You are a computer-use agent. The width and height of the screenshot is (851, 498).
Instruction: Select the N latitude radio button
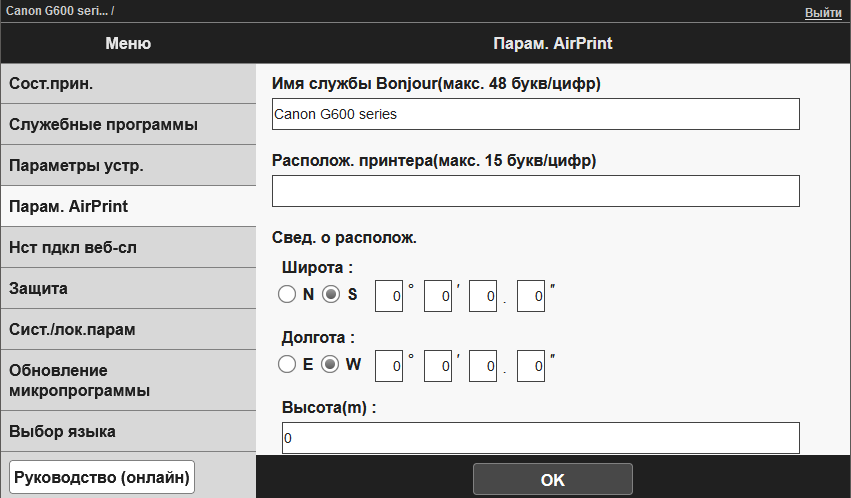pyautogui.click(x=287, y=295)
